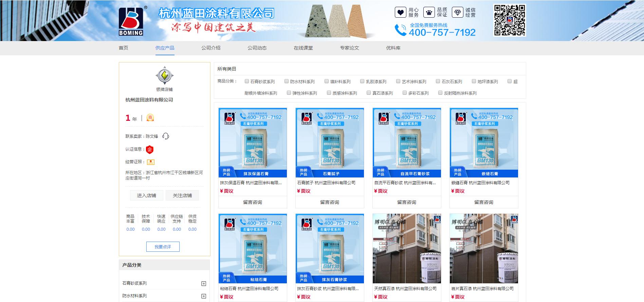Check the 弹性涂料系列 checkbox

(x=289, y=93)
